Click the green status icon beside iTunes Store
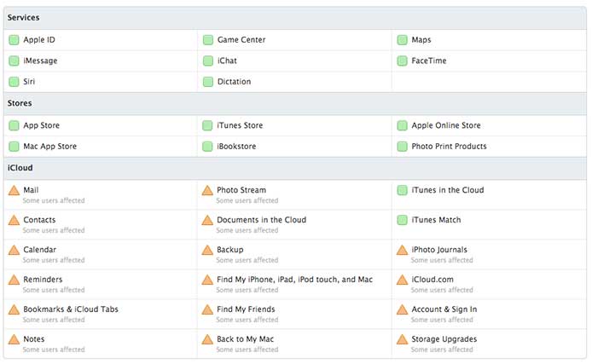592x364 pixels. tap(207, 125)
